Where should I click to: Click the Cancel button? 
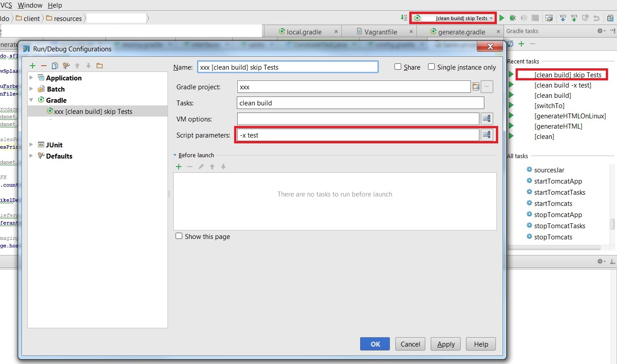point(410,344)
